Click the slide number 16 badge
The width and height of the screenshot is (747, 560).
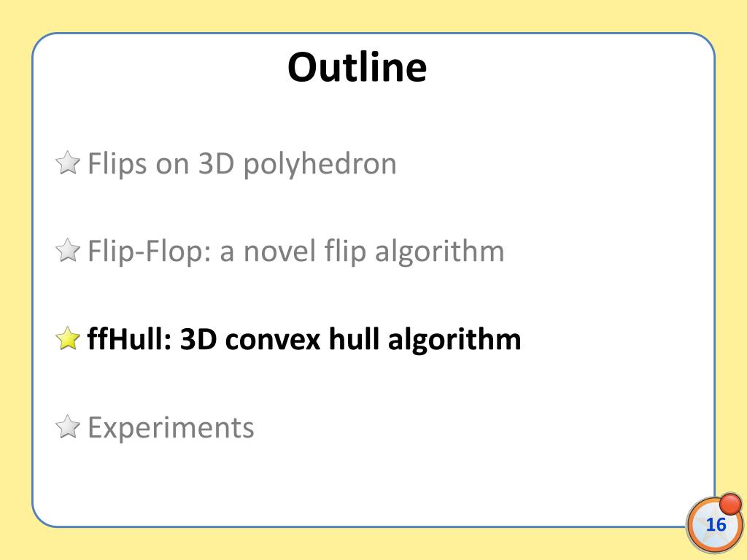(x=714, y=524)
